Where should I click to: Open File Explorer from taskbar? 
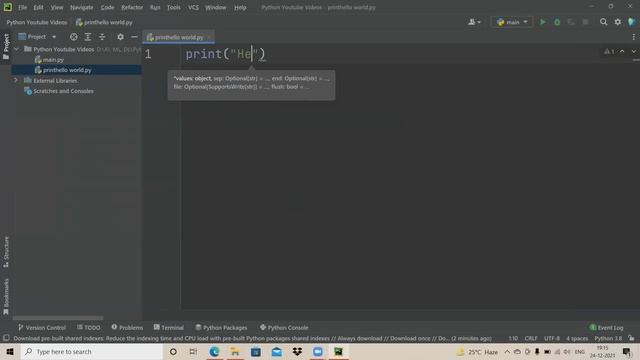pyautogui.click(x=235, y=351)
